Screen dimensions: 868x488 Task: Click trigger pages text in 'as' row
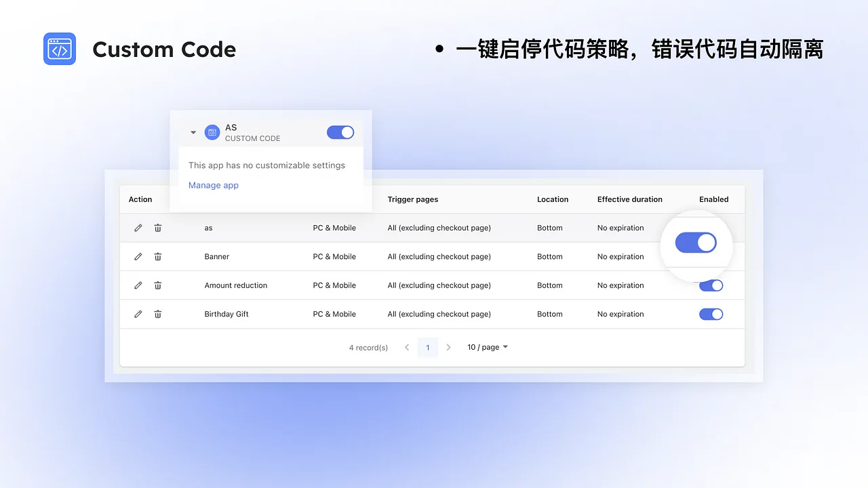click(x=439, y=228)
